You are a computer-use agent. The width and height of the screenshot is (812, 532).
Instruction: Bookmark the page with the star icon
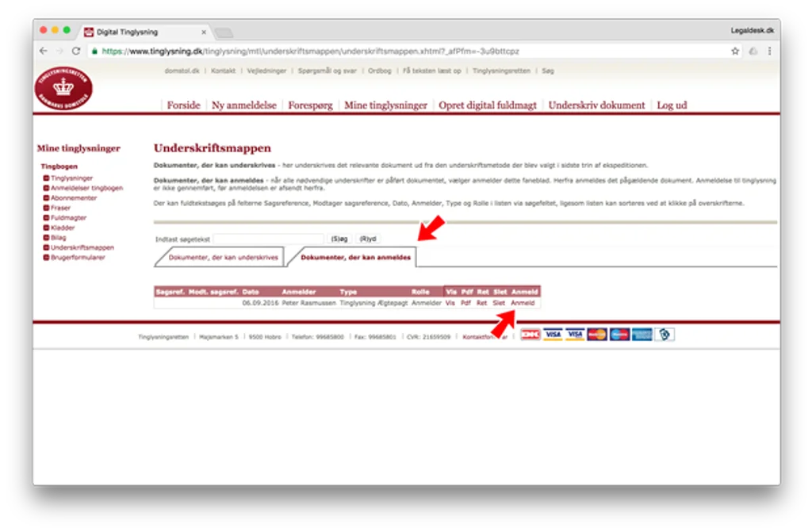[735, 51]
